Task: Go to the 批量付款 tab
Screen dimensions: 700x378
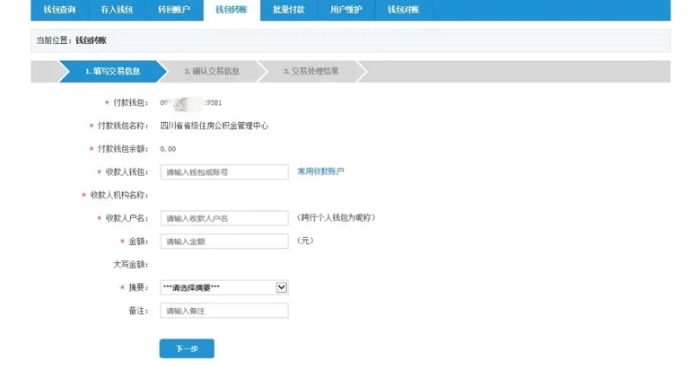Action: tap(289, 10)
